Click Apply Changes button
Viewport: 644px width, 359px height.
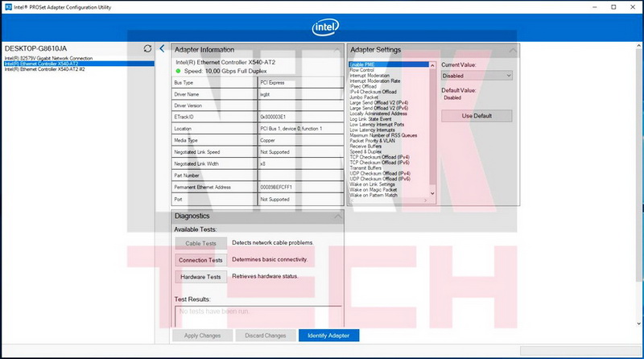point(203,336)
